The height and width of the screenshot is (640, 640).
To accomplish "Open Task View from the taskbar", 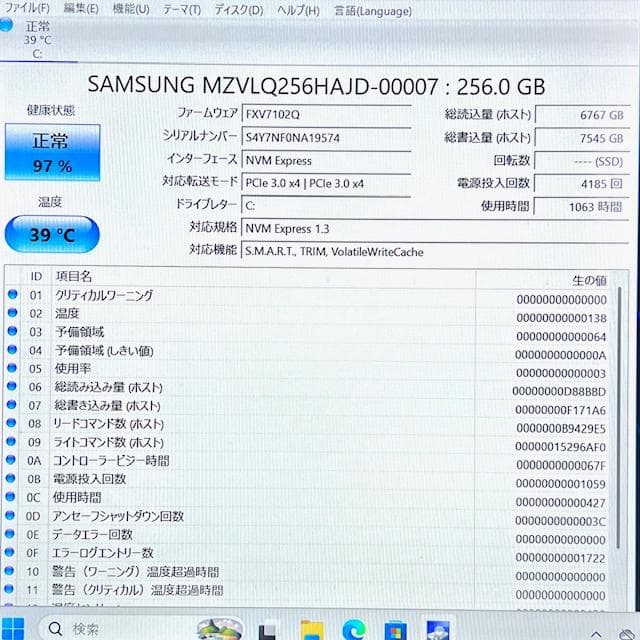I will [267, 631].
